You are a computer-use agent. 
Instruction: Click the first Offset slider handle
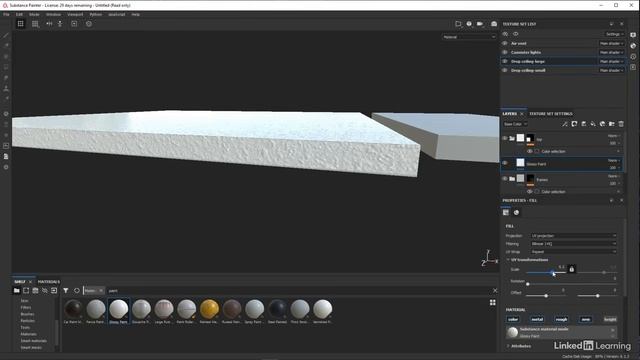pos(546,296)
